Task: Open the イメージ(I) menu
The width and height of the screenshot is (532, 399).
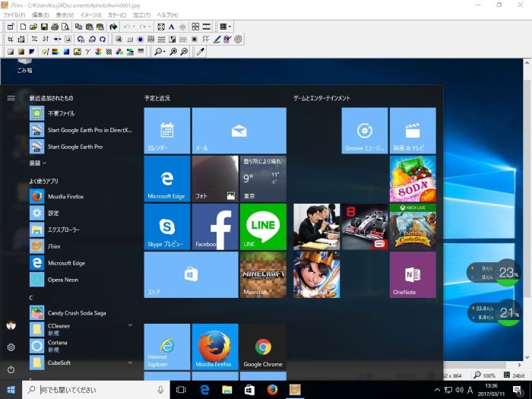Action: click(x=90, y=14)
